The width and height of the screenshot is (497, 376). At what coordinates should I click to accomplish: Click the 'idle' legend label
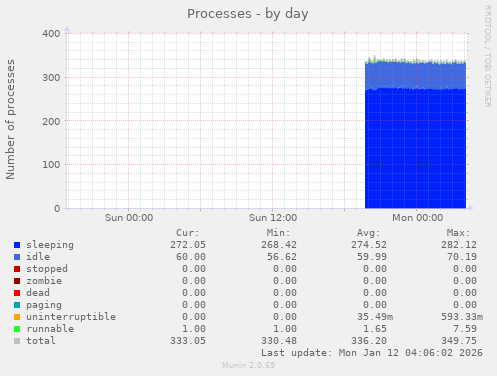38,257
